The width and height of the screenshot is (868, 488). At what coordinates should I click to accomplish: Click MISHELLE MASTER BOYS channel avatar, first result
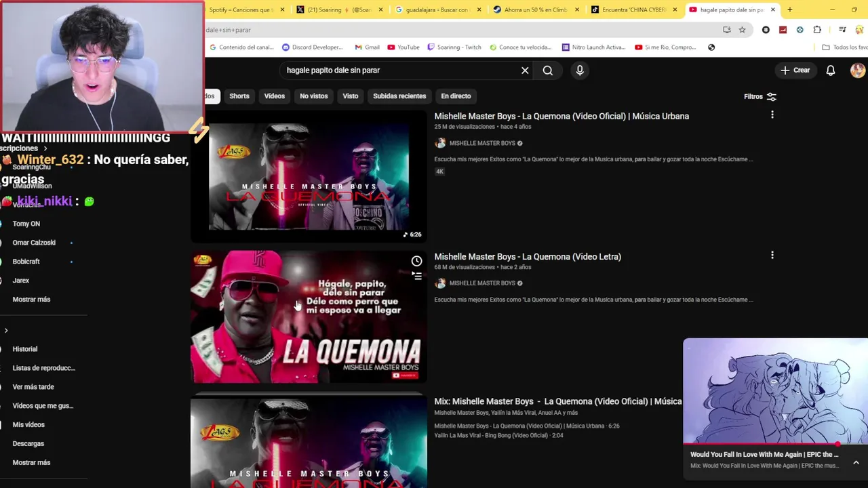[x=440, y=143]
